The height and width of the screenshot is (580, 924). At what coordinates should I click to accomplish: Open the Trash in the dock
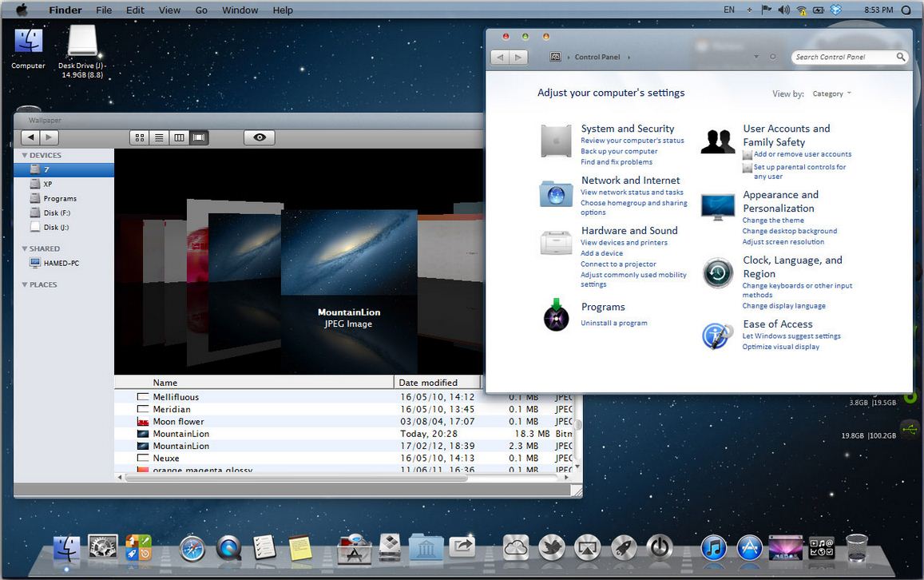tap(856, 548)
